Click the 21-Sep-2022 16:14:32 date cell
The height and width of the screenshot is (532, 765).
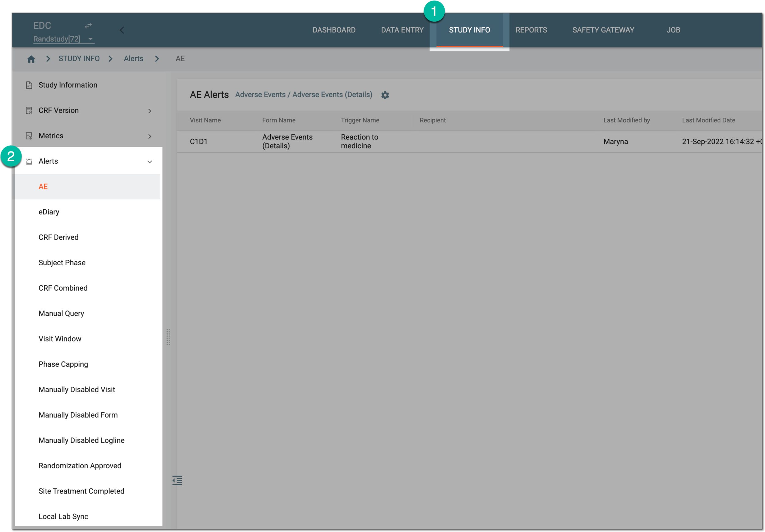click(x=722, y=142)
